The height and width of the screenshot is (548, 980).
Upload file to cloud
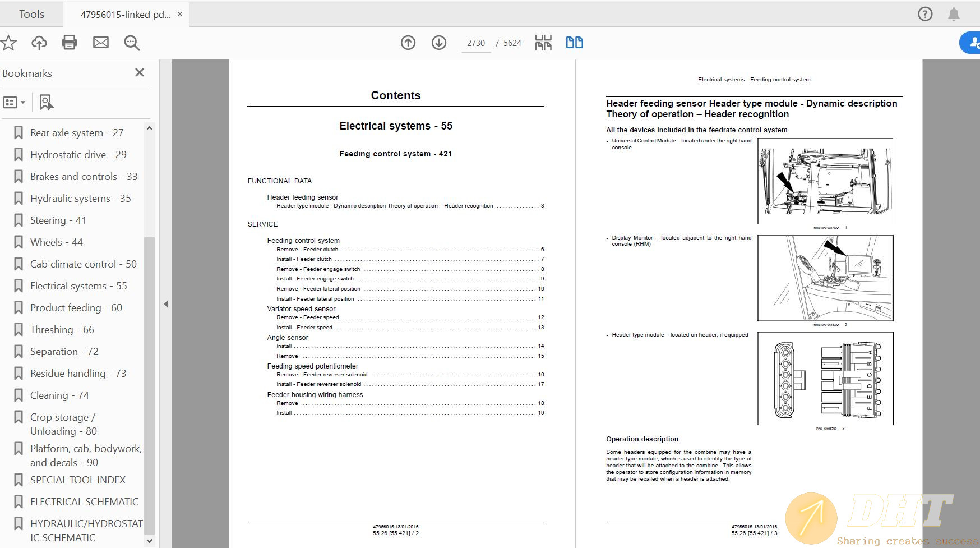tap(39, 43)
